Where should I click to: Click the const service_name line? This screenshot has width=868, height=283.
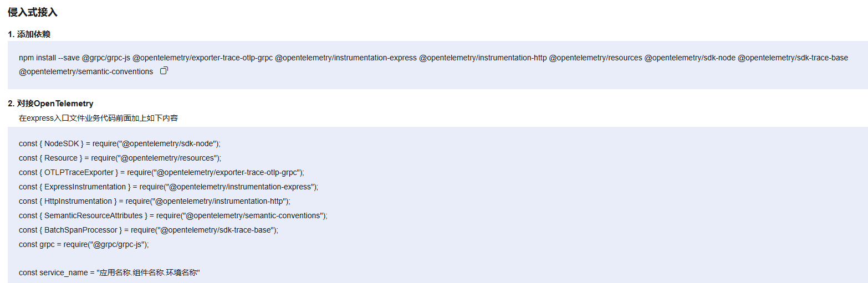109,273
